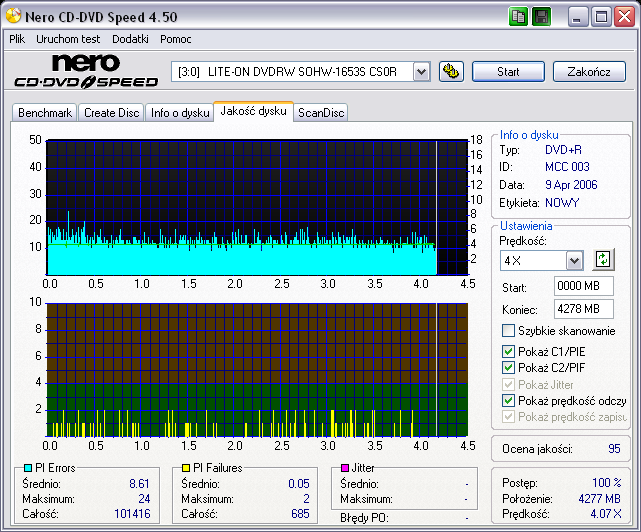Open the Plik menu
641x532 pixels.
pos(17,39)
